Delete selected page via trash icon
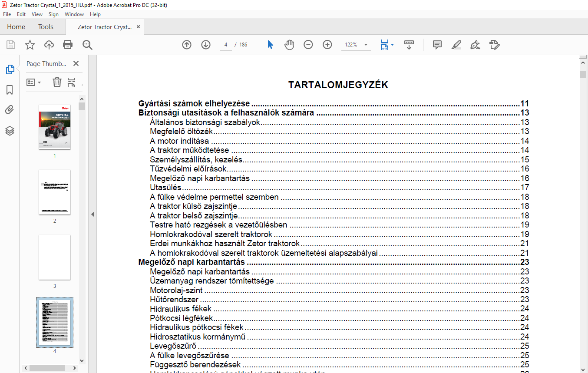This screenshot has height=373, width=588. click(x=57, y=82)
